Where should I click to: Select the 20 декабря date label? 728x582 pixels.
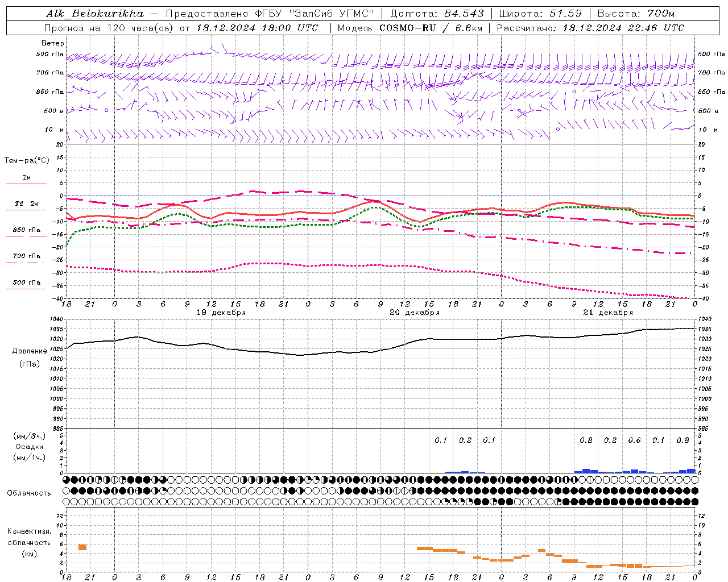coord(414,313)
